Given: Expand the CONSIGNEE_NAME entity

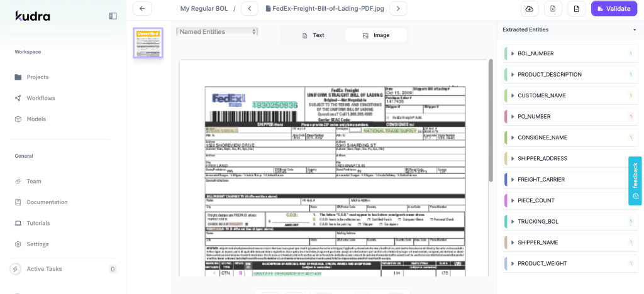Looking at the screenshot, I should coord(513,138).
